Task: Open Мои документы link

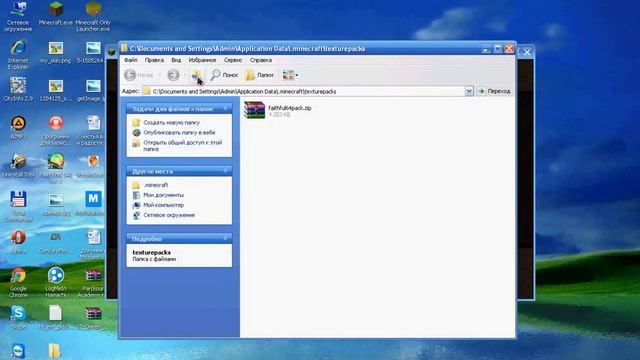Action: pos(163,195)
